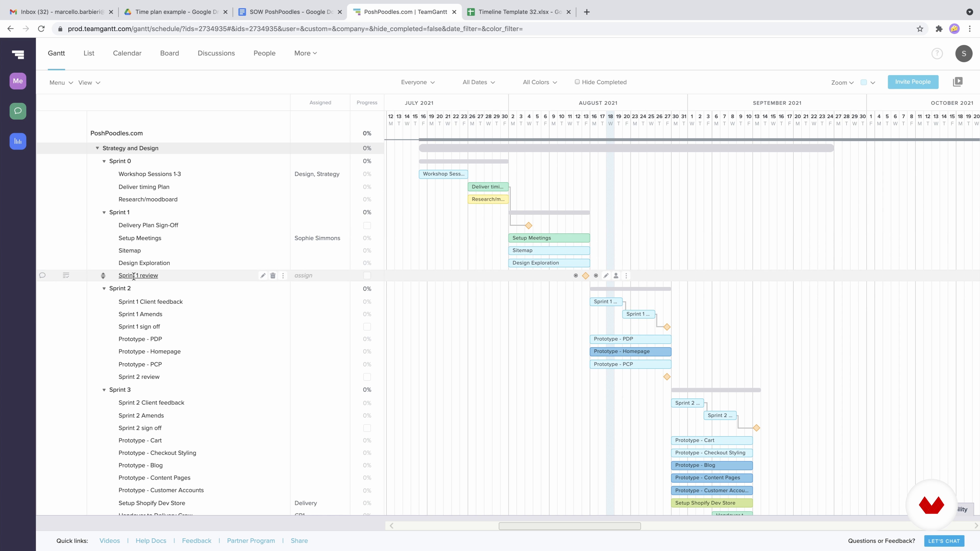Open a new browser tab

click(587, 12)
